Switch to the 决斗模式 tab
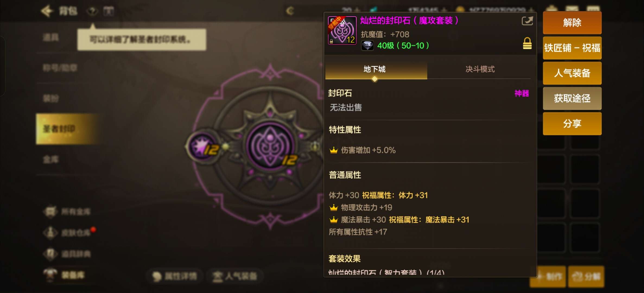The image size is (644, 293). pyautogui.click(x=480, y=69)
